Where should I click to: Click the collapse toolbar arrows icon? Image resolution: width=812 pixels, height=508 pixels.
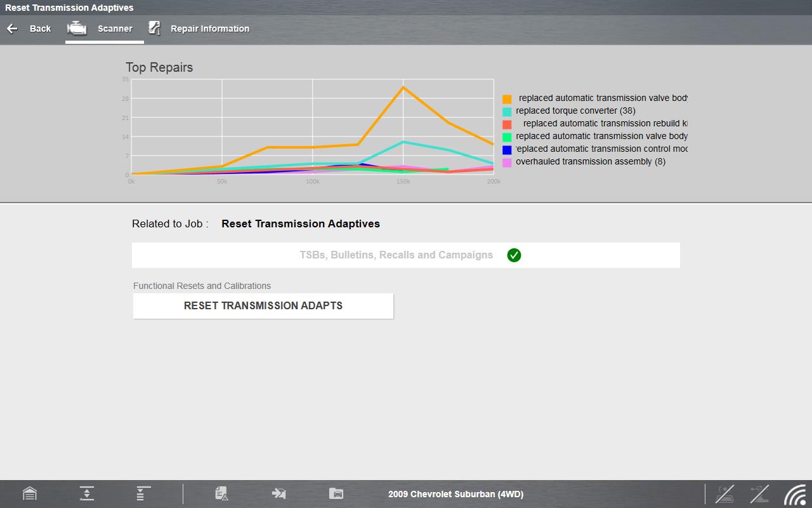(x=87, y=493)
